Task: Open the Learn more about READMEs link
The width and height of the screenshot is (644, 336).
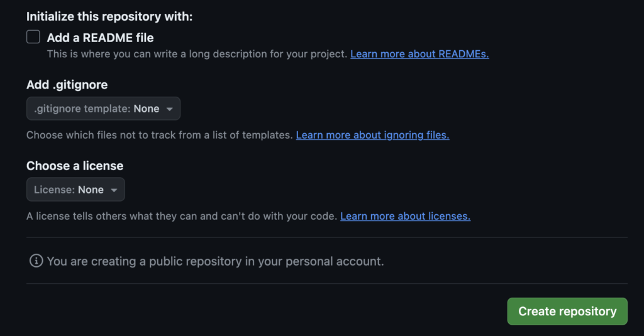Action: pyautogui.click(x=419, y=54)
